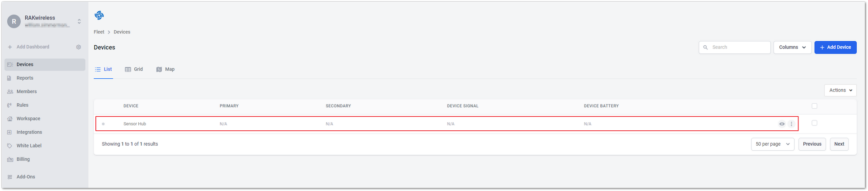Click the Add Device button
Image resolution: width=868 pixels, height=191 pixels.
(835, 48)
